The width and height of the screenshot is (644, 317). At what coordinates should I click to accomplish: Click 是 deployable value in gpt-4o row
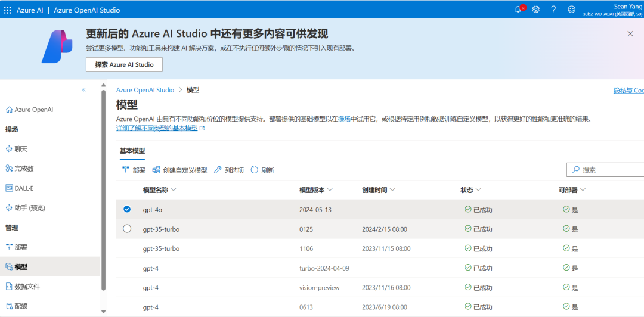click(x=571, y=209)
